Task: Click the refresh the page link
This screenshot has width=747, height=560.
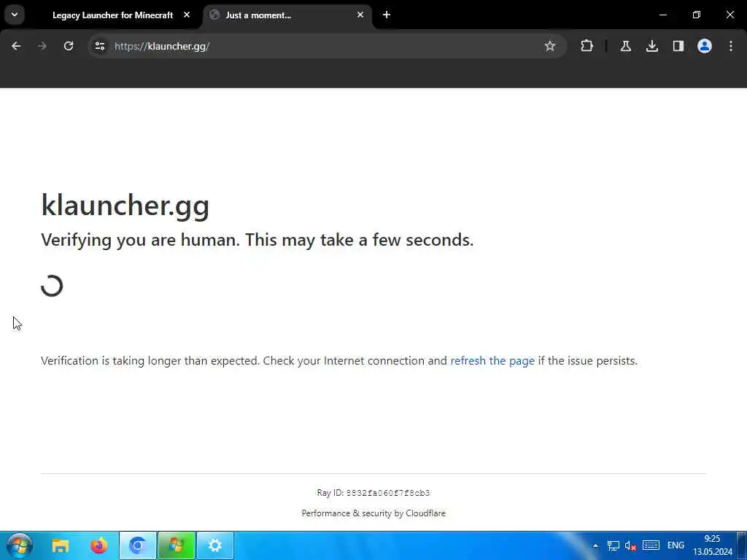Action: coord(492,361)
